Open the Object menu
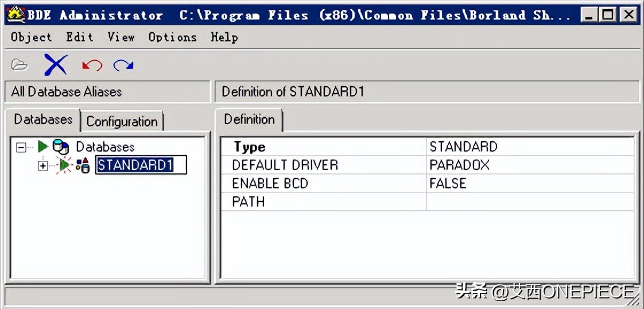 tap(31, 37)
